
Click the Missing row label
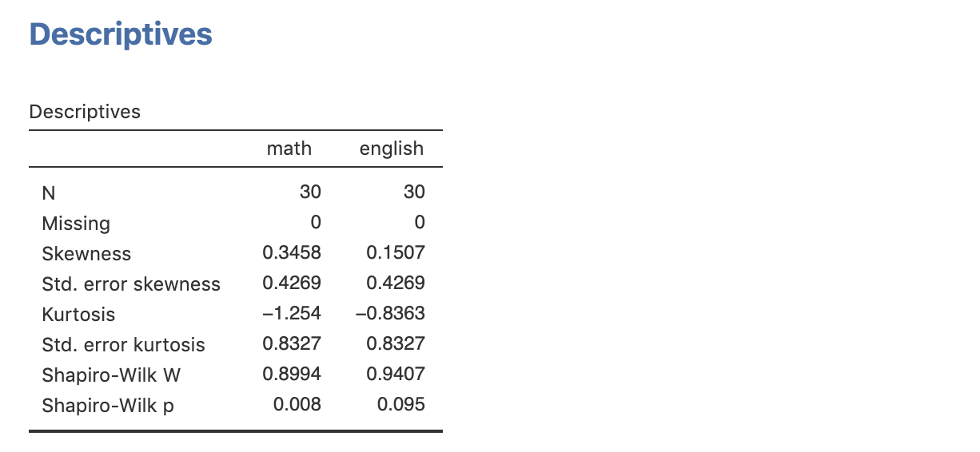(x=76, y=223)
